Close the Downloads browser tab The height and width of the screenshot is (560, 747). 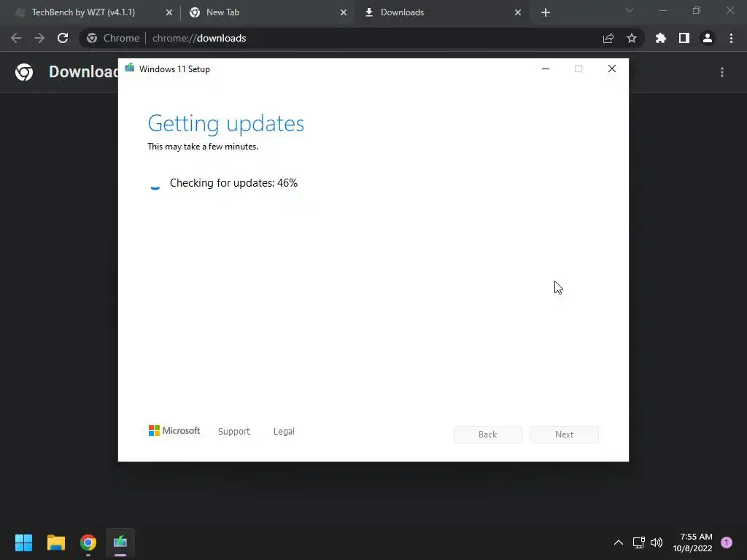tap(518, 12)
